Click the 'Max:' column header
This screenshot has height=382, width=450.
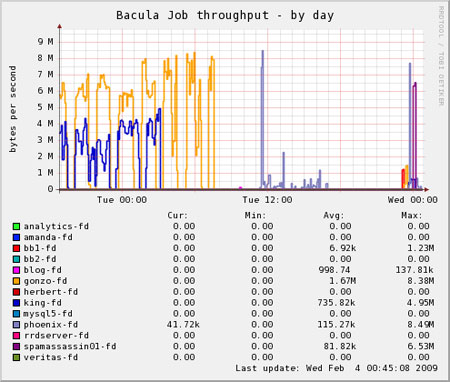[412, 215]
